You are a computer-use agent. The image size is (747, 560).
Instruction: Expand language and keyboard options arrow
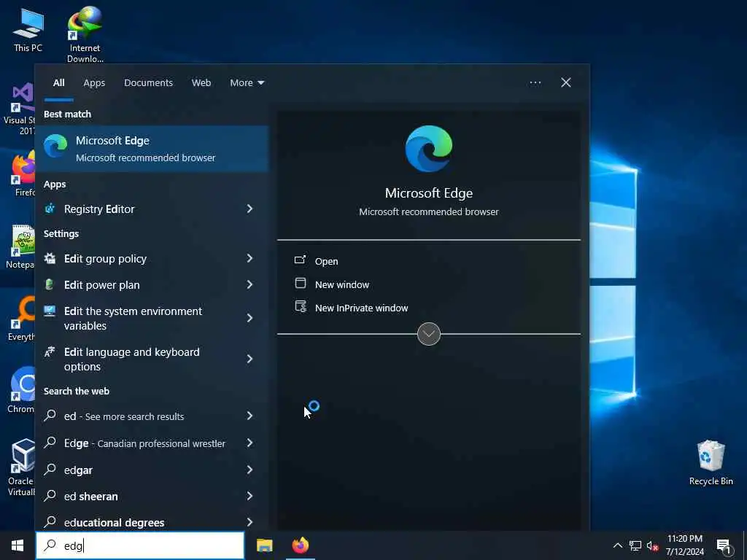tap(249, 359)
